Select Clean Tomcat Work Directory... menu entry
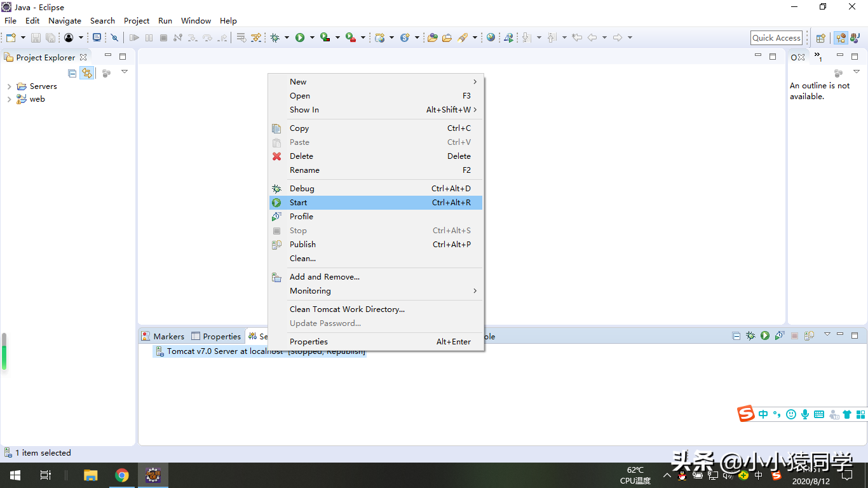The image size is (868, 488). click(347, 309)
